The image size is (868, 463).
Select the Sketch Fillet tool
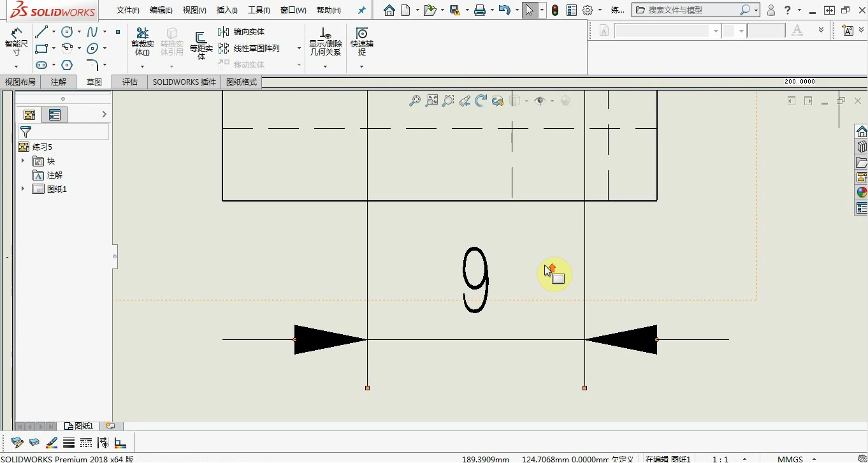[x=93, y=65]
